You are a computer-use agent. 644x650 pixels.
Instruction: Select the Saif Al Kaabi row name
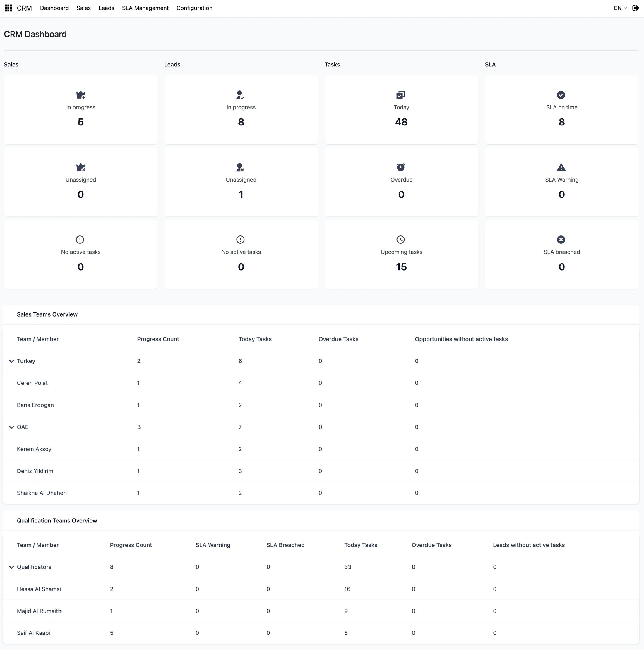pyautogui.click(x=33, y=633)
